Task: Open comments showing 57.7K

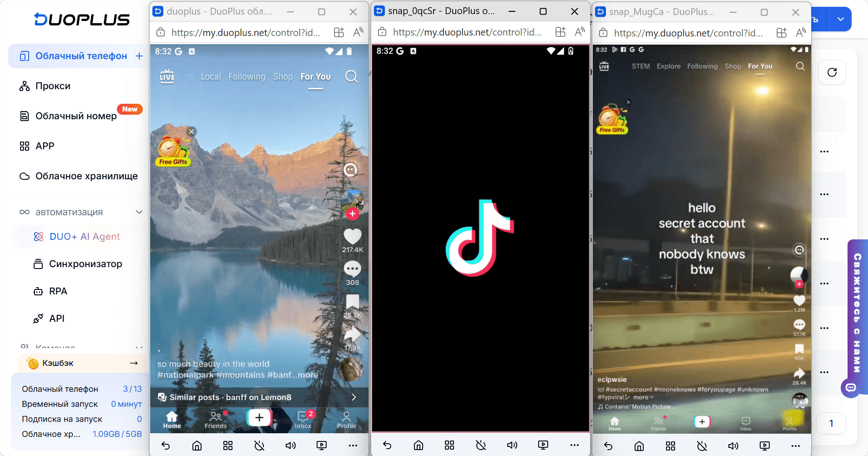Action: pos(799,324)
